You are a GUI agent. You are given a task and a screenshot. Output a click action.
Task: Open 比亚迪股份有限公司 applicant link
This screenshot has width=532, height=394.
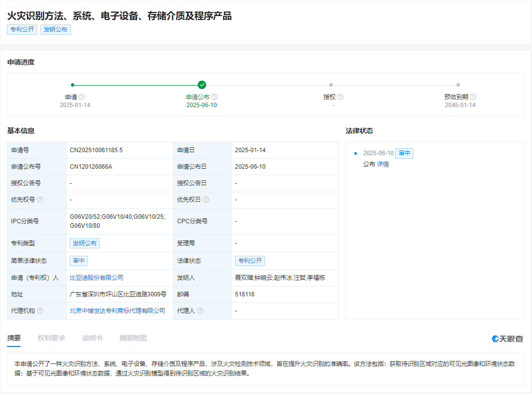pos(97,277)
